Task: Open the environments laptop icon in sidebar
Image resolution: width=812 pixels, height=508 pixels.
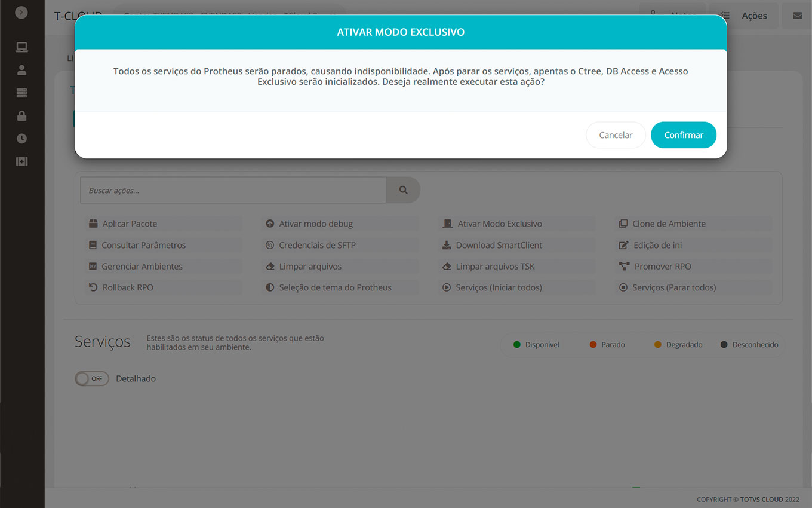Action: [x=21, y=47]
